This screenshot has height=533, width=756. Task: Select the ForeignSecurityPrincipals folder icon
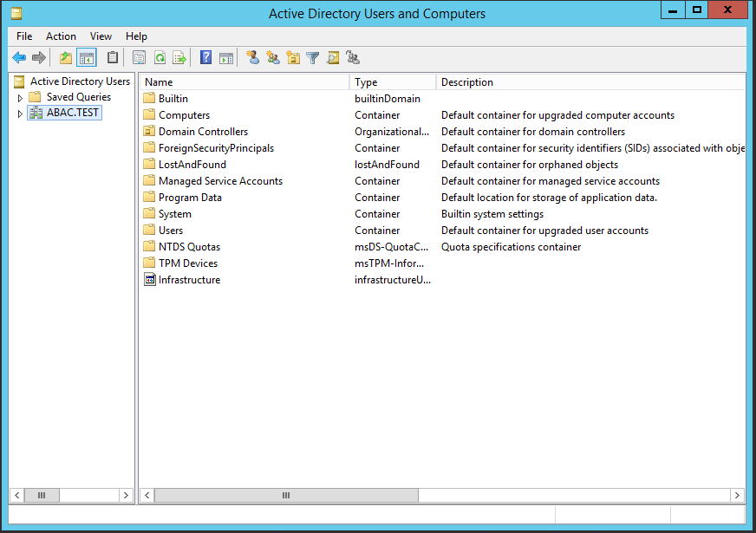(149, 147)
